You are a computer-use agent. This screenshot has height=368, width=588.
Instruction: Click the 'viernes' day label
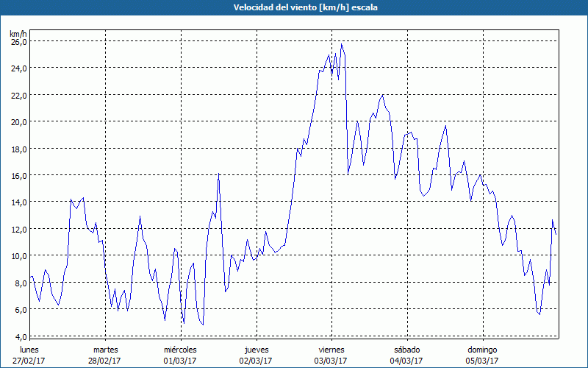pyautogui.click(x=331, y=350)
